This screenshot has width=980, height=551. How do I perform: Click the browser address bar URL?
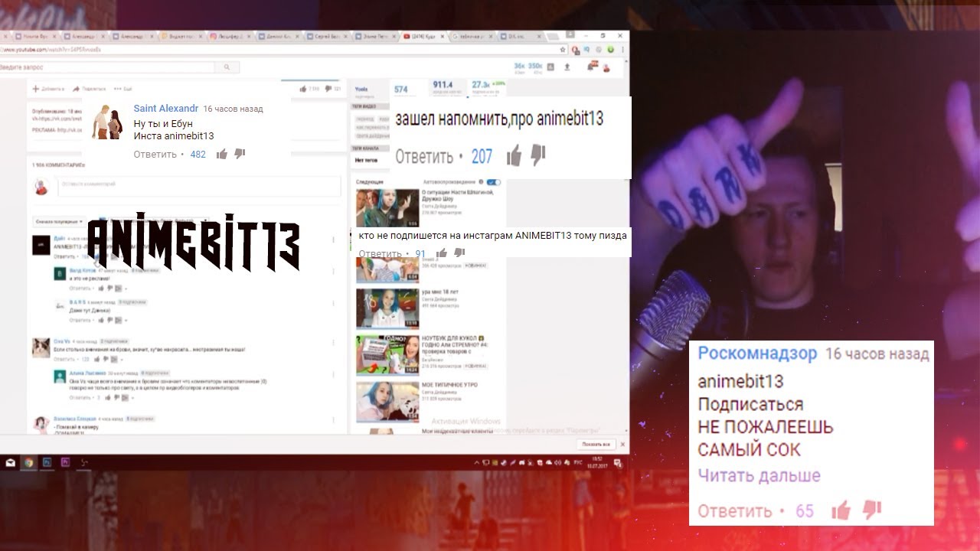pyautogui.click(x=51, y=50)
